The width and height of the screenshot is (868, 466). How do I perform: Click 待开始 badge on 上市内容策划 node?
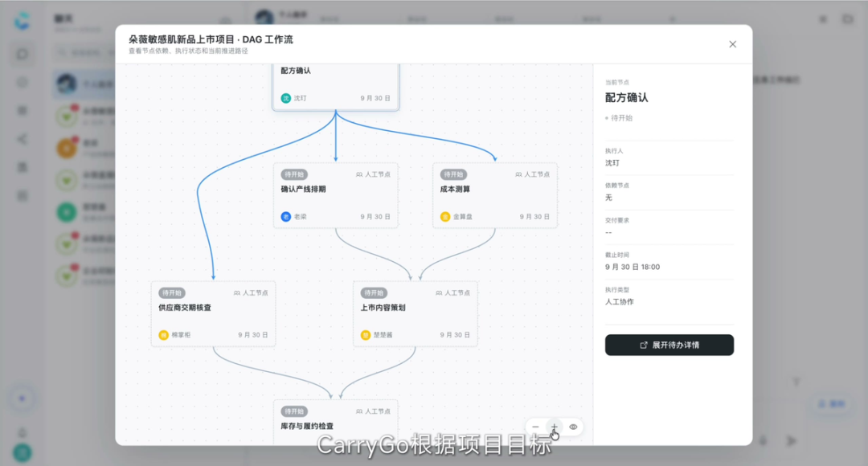(x=374, y=292)
